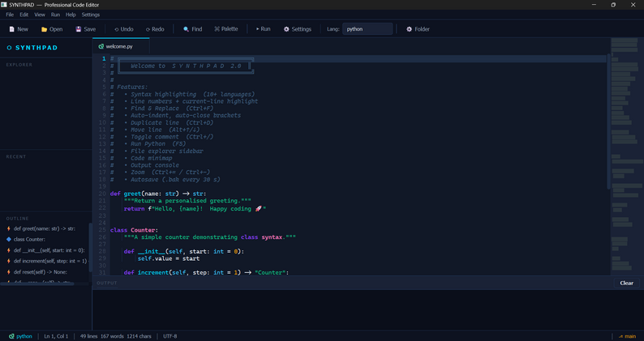Open Settings via the gear icon
Image resolution: width=644 pixels, height=341 pixels.
point(298,29)
